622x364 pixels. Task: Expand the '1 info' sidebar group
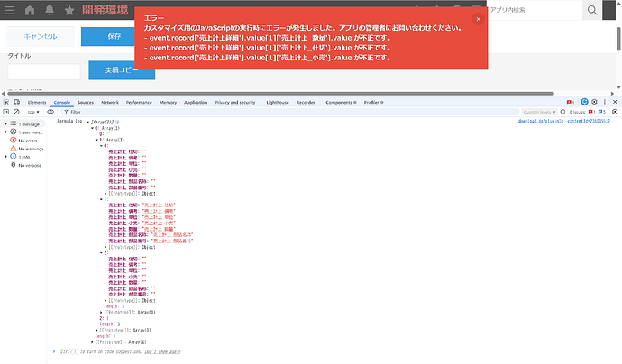click(5, 156)
